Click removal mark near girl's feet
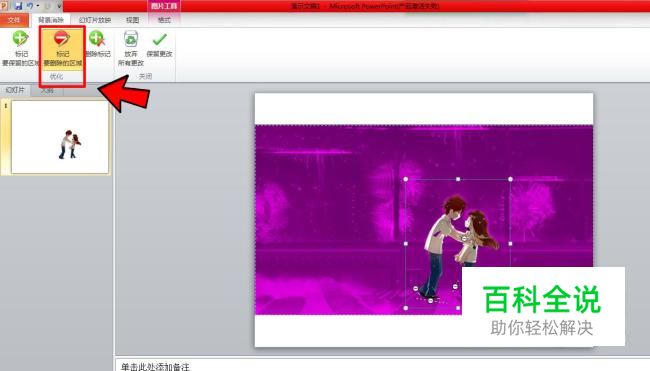This screenshot has width=650, height=371. 455,286
